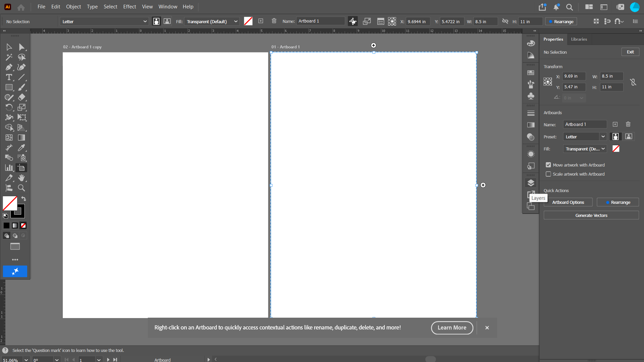The image size is (644, 362).
Task: Click the None swatch below fill/stroke
Action: [x=24, y=226]
